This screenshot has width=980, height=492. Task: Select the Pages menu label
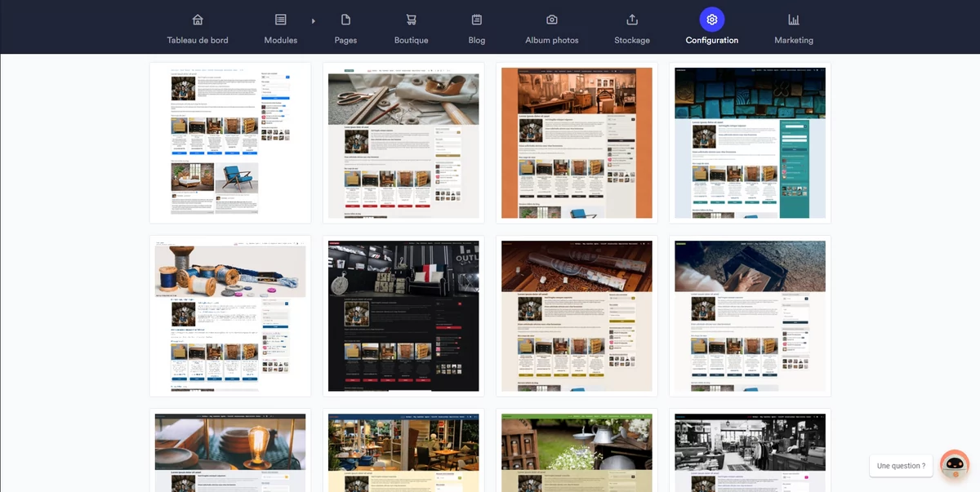pos(345,40)
